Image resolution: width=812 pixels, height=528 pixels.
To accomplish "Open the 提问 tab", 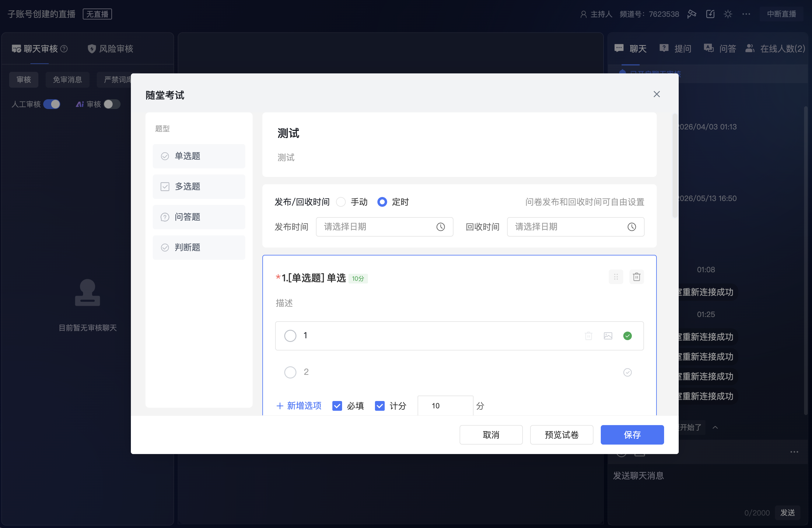I will tap(675, 48).
